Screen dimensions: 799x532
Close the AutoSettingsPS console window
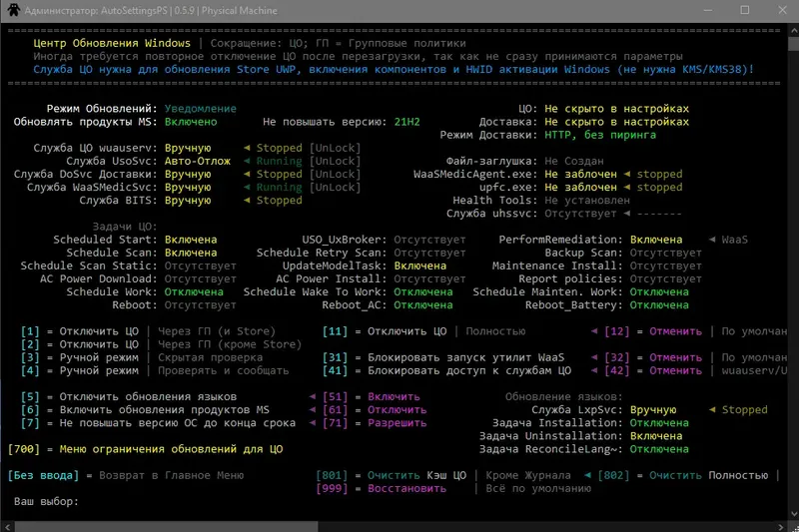click(785, 9)
